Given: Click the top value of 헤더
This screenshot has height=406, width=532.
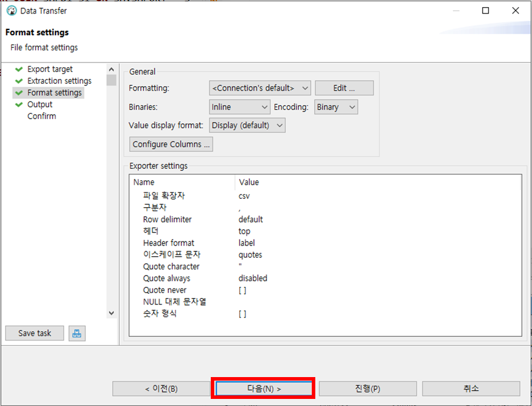Looking at the screenshot, I should click(244, 231).
